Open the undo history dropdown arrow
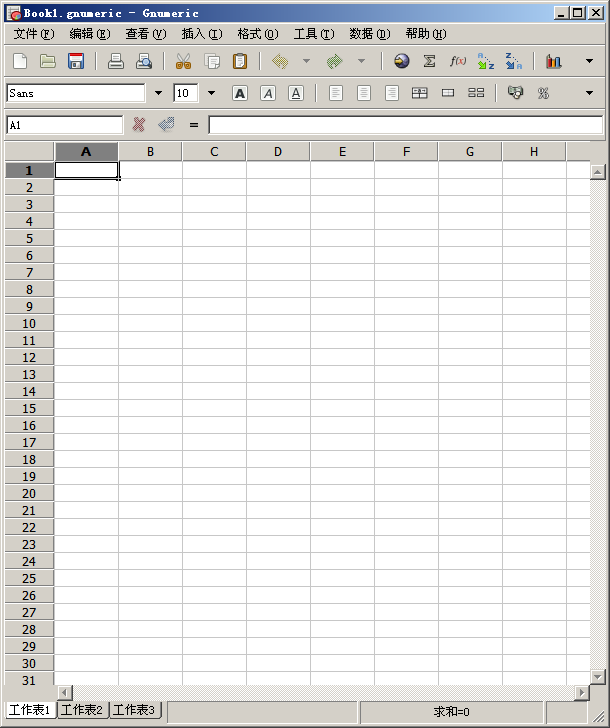 306,61
